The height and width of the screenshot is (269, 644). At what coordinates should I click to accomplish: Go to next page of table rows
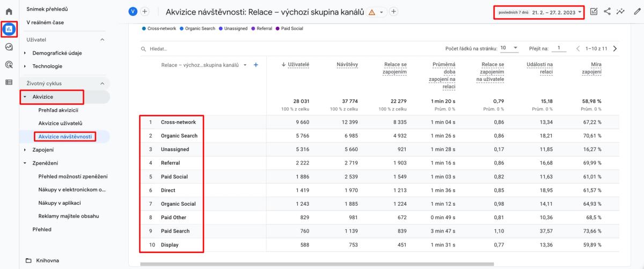click(614, 49)
